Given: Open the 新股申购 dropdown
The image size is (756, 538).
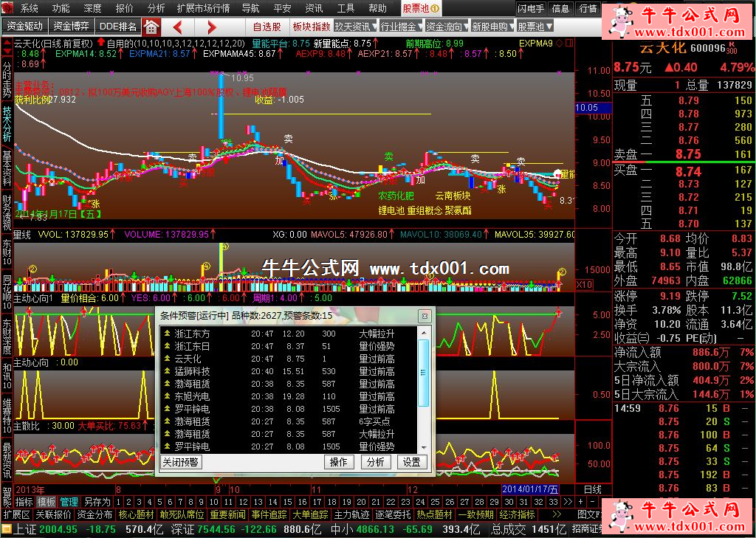Looking at the screenshot, I should (493, 27).
